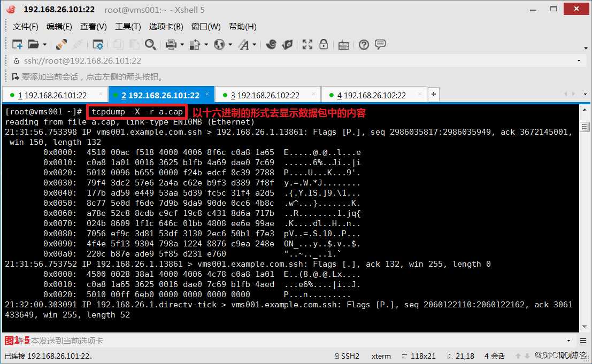
Task: Click the Font icon
Action: pyautogui.click(x=244, y=45)
